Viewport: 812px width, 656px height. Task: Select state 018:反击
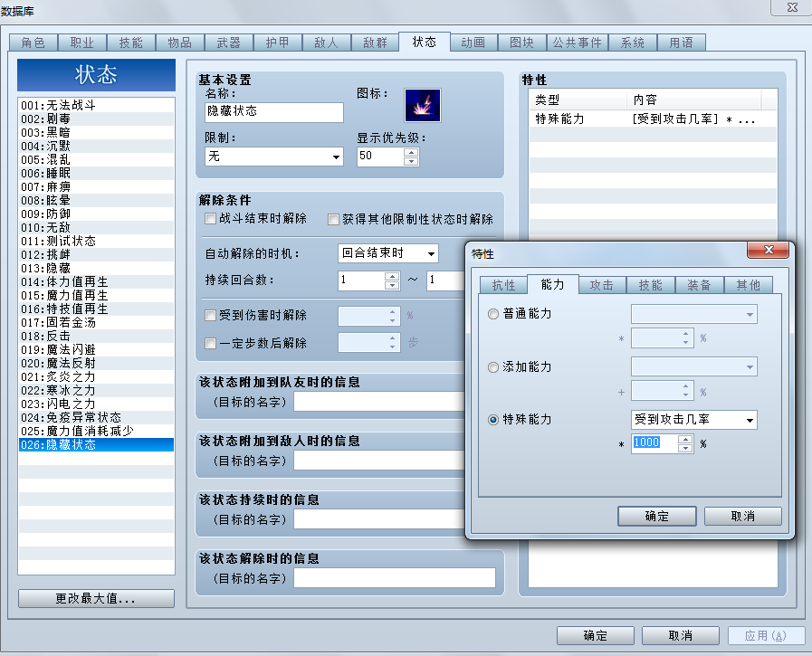96,336
